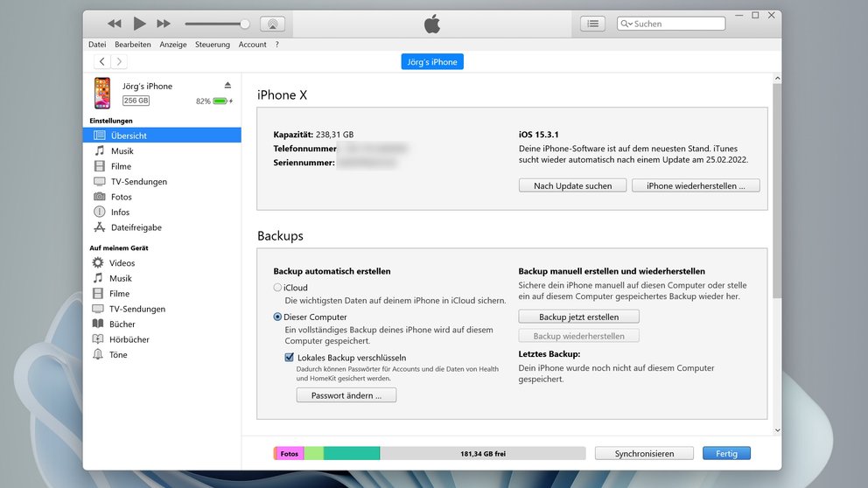
Task: Click Synchronisieren button
Action: pyautogui.click(x=644, y=453)
